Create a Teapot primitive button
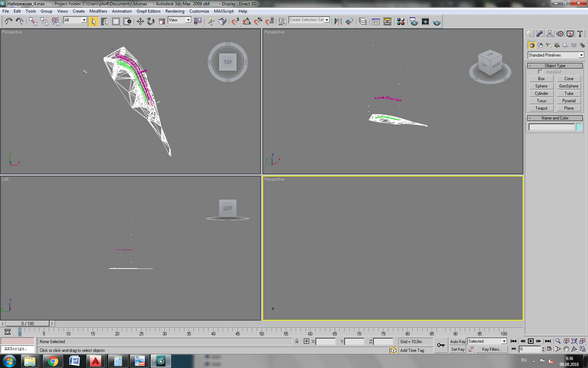 pyautogui.click(x=541, y=108)
